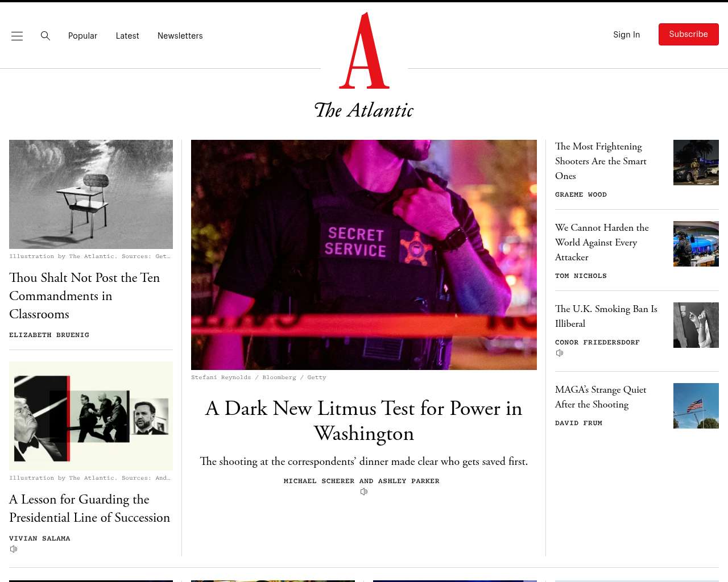Open the hamburger menu icon
728x582 pixels.
[17, 36]
